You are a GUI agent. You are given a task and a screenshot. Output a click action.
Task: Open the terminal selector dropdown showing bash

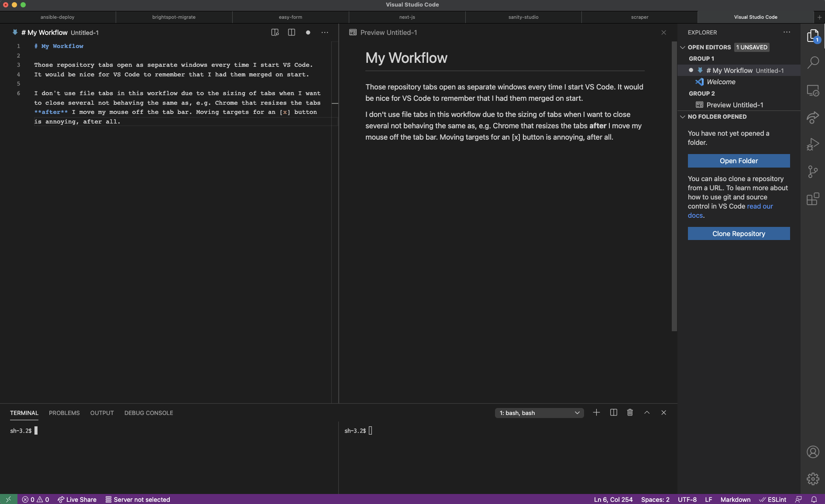539,413
